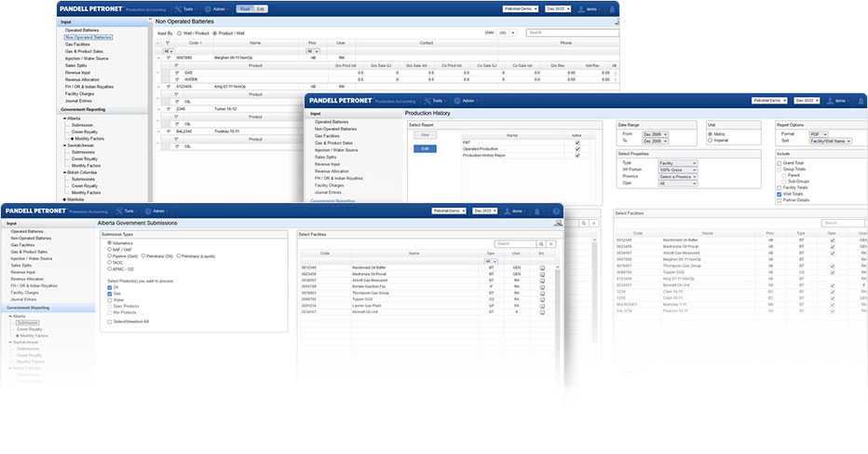This screenshot has height=454, width=868.
Task: Open From date dropdown in Date Range
Action: (655, 134)
